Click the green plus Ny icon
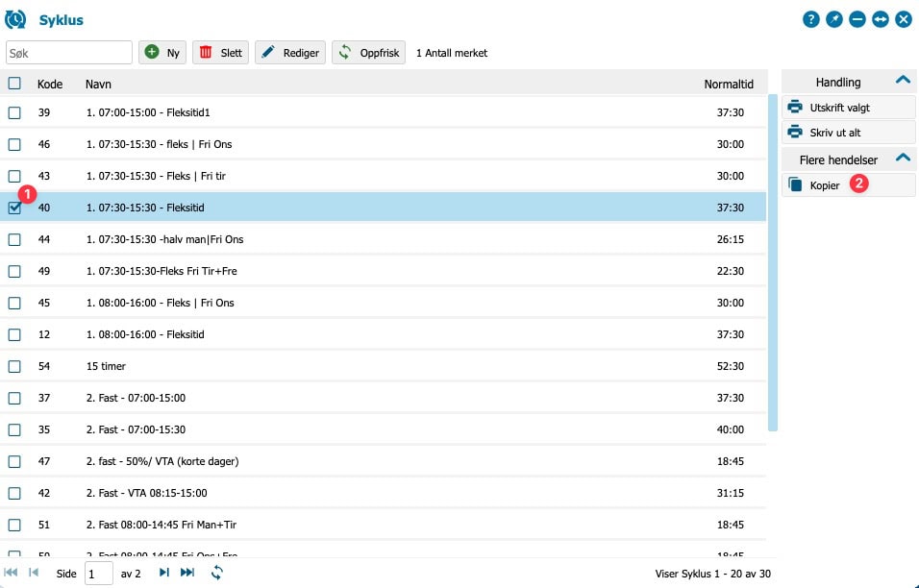Viewport: 919px width, 588px height. click(152, 52)
